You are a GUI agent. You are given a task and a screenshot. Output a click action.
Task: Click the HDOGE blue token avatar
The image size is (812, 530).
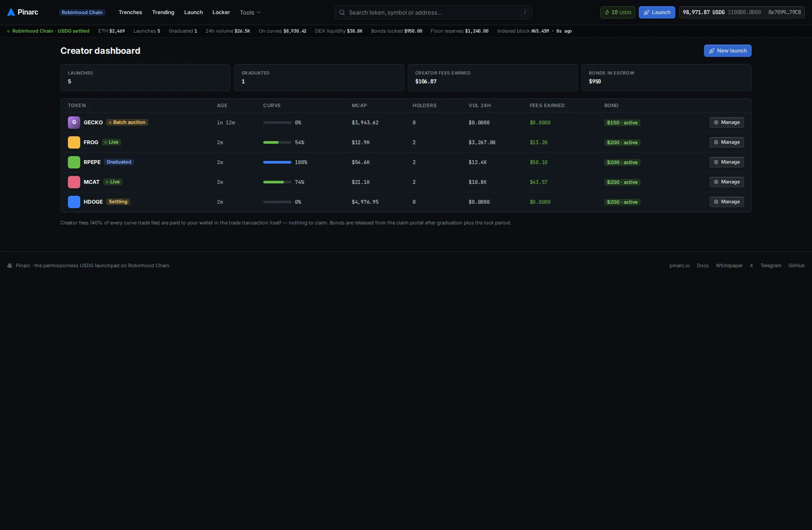(x=74, y=202)
